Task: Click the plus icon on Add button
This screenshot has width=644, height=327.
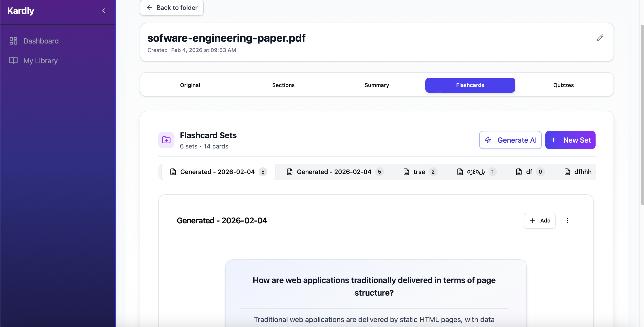Action: pos(532,220)
